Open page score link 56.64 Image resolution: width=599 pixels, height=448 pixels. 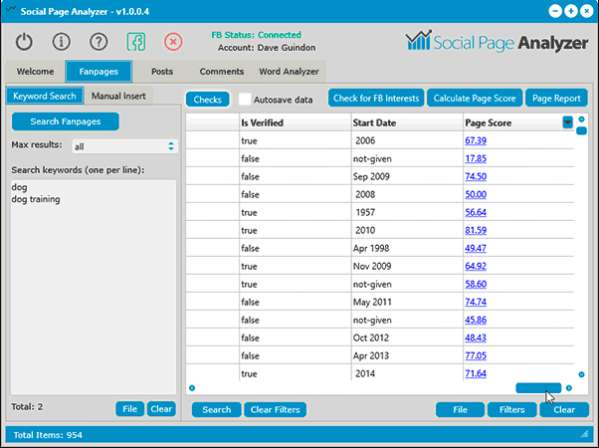[x=476, y=212]
